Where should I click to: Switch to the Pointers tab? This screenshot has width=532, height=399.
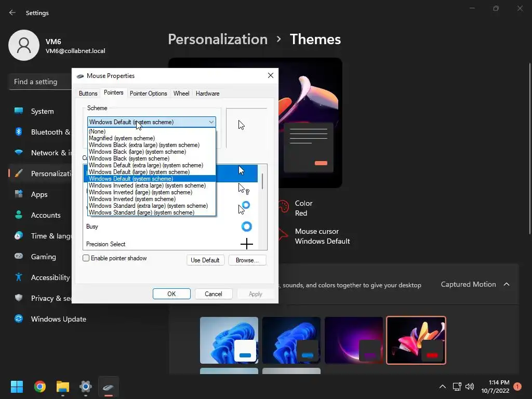(113, 92)
